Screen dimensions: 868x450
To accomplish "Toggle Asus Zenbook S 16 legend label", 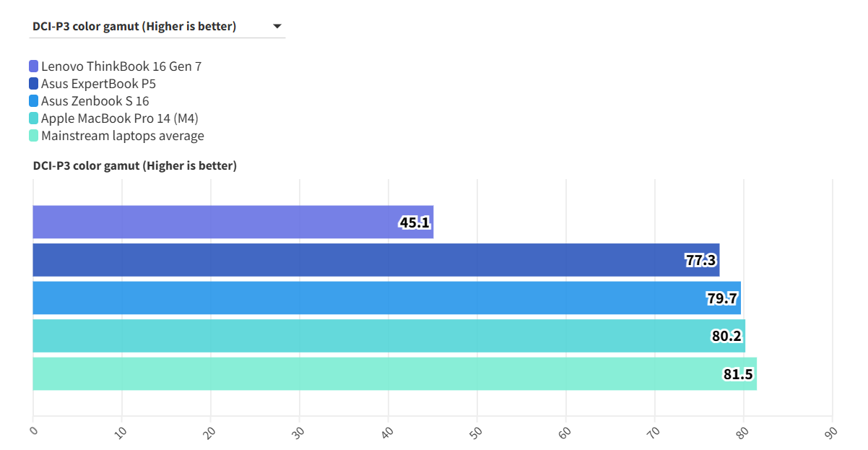I will pos(95,101).
